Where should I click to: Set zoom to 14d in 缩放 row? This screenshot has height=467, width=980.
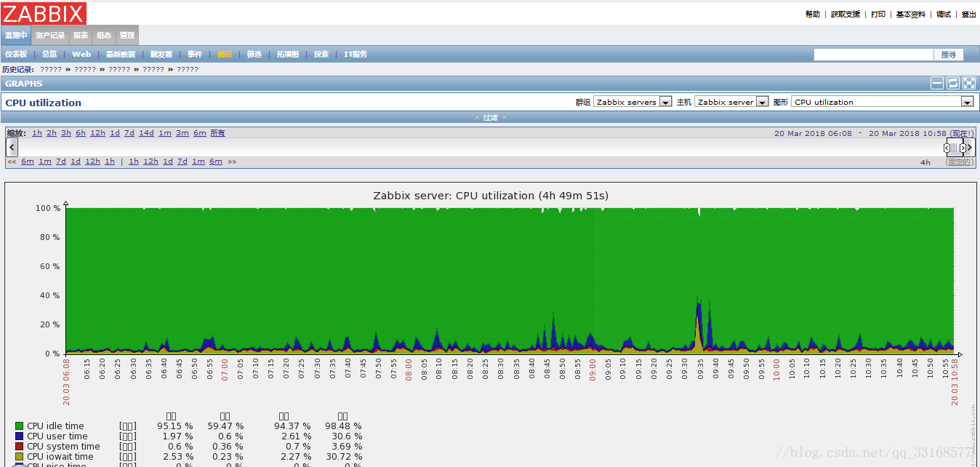[147, 133]
